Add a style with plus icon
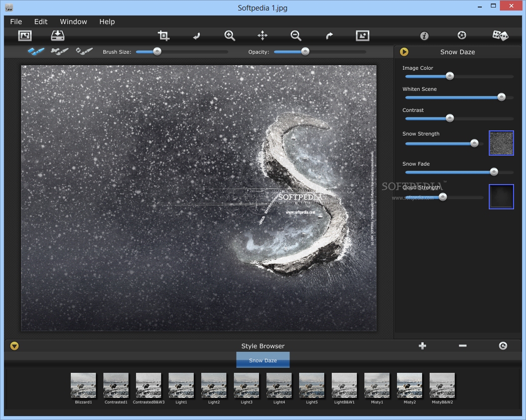Viewport: 526px width, 420px height. 422,346
